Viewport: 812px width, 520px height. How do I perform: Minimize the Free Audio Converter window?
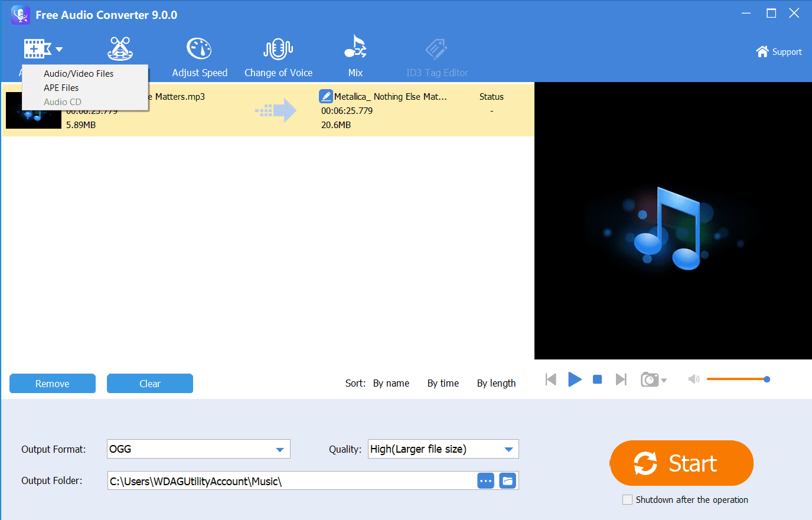pyautogui.click(x=746, y=13)
